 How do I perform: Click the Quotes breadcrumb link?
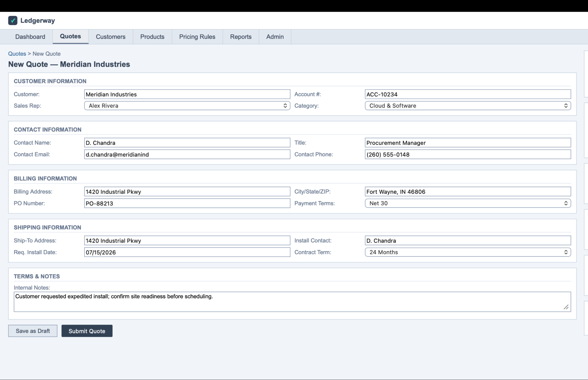[x=17, y=54]
